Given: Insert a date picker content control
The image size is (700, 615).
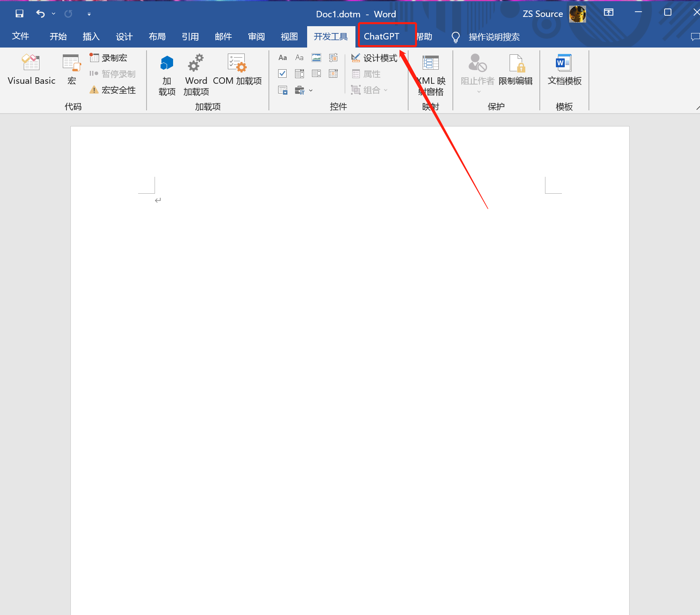Looking at the screenshot, I should (x=333, y=74).
